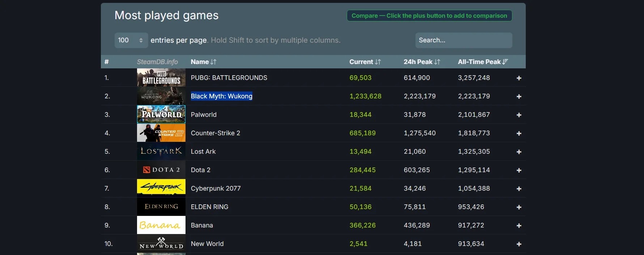Add Dota 2 to comparison with plus
The width and height of the screenshot is (644, 255).
tap(519, 170)
